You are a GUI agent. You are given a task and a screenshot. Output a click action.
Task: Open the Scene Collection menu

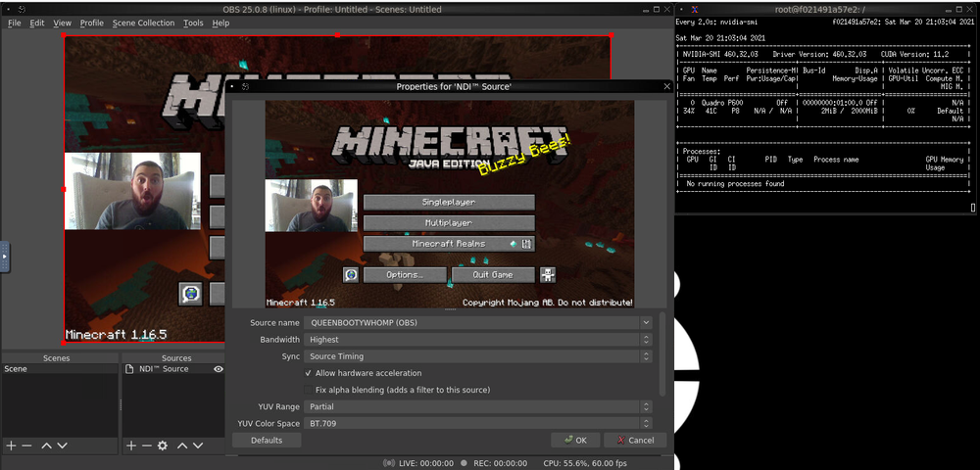point(144,23)
